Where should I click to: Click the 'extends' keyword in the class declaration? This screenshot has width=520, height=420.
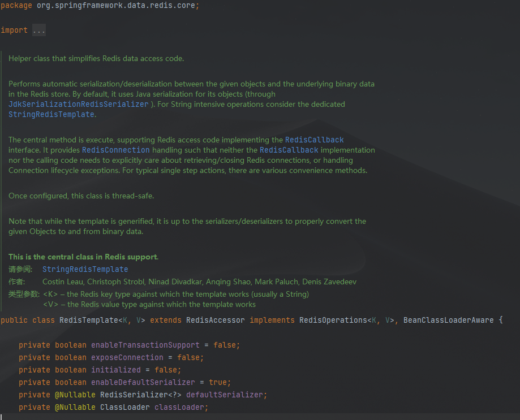point(165,321)
